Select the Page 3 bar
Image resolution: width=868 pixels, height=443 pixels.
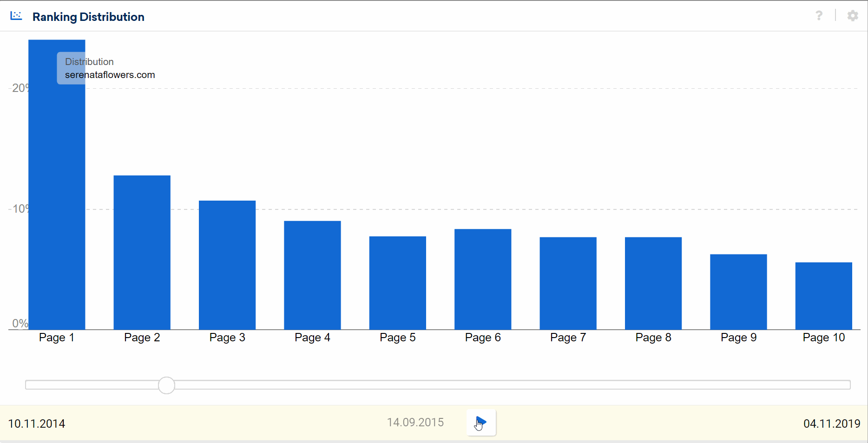point(227,265)
